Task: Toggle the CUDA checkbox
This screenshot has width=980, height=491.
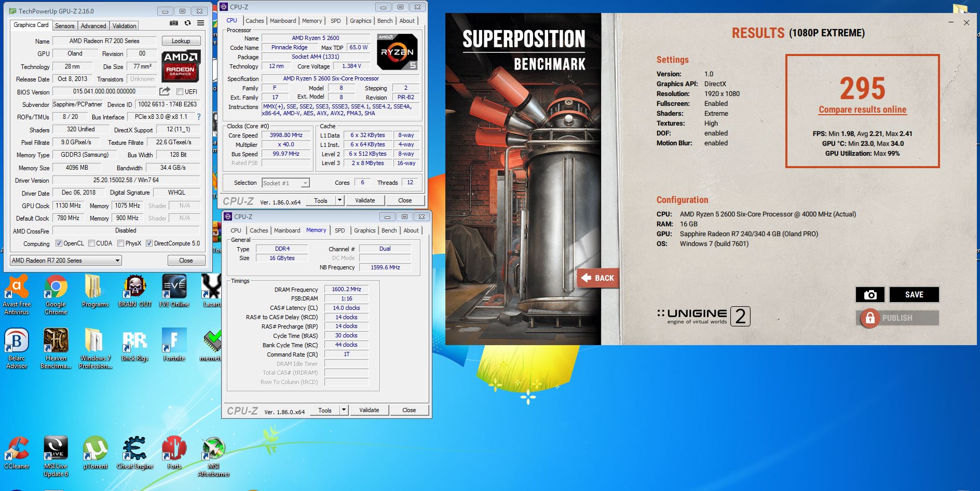Action: (x=91, y=243)
